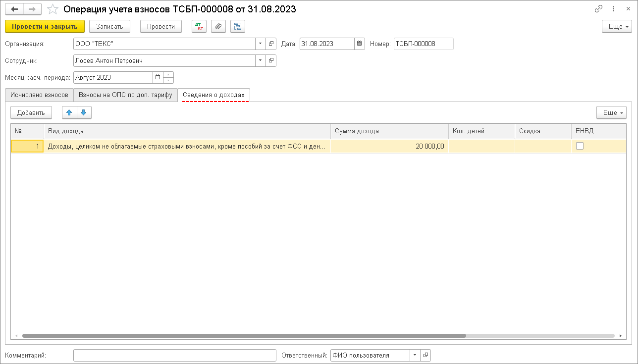Click Провести button
The image size is (638, 364).
point(161,26)
